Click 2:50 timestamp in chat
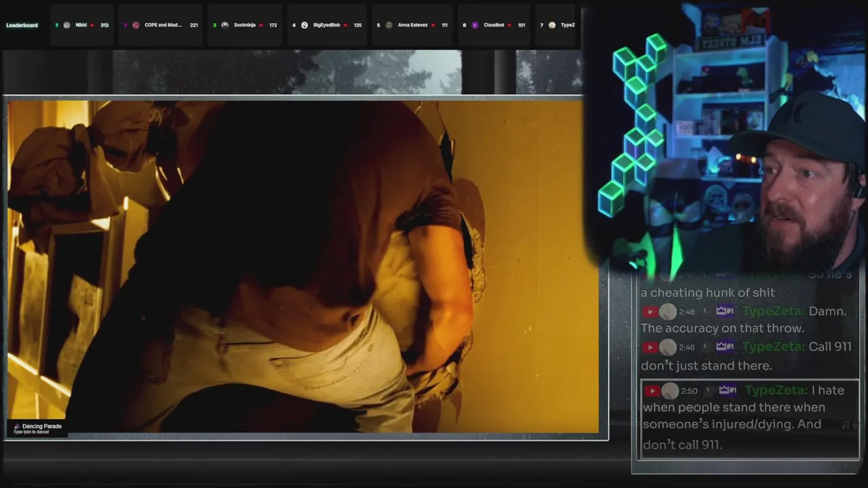The height and width of the screenshot is (488, 868). (689, 390)
